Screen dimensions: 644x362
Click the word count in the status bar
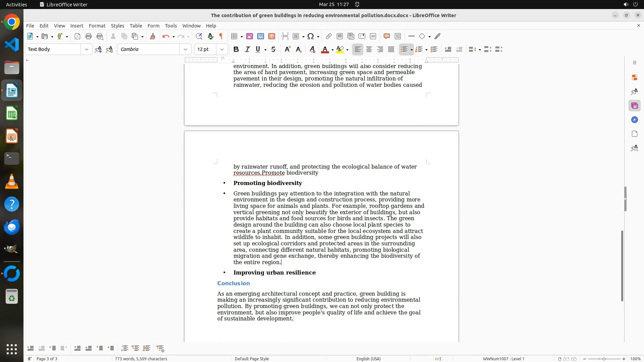[x=141, y=359]
